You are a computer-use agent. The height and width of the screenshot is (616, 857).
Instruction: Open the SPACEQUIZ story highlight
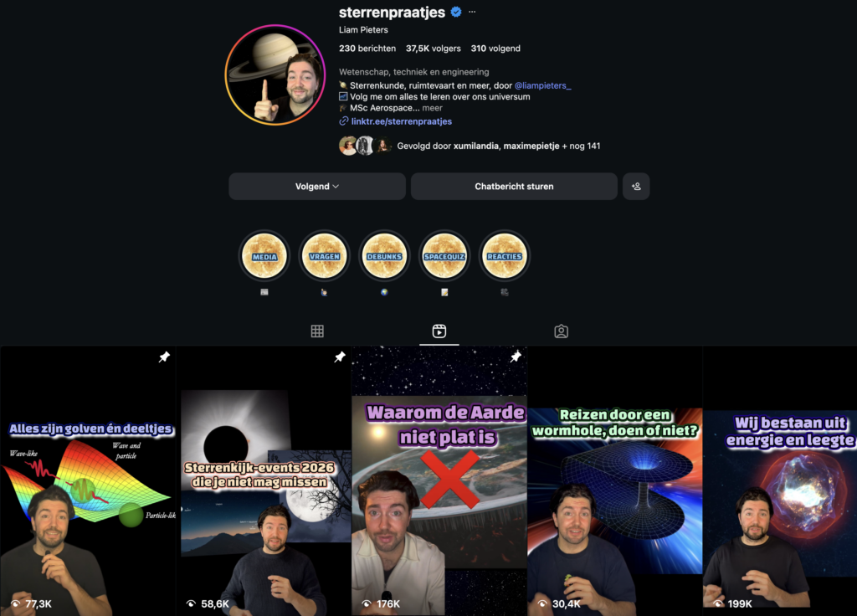pos(445,256)
